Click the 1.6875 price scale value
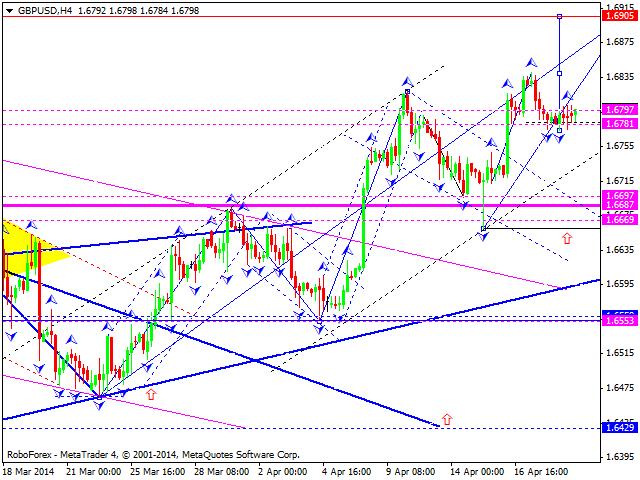Viewport: 640px width, 480px height. tap(620, 42)
